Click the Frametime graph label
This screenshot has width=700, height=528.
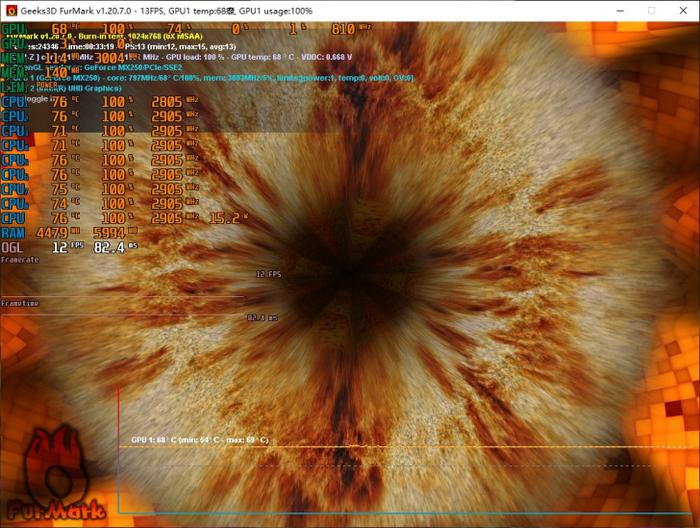click(20, 303)
